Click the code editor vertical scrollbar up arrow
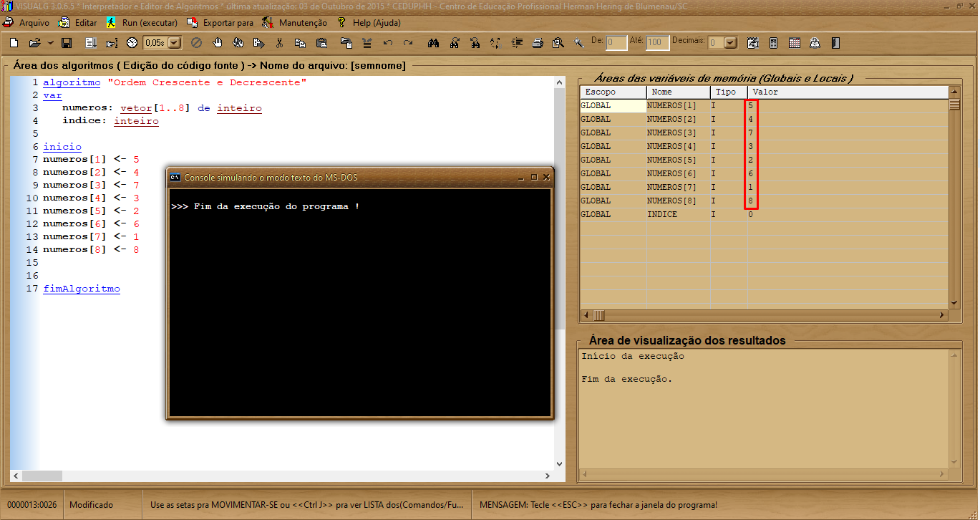The width and height of the screenshot is (980, 520). pyautogui.click(x=560, y=82)
